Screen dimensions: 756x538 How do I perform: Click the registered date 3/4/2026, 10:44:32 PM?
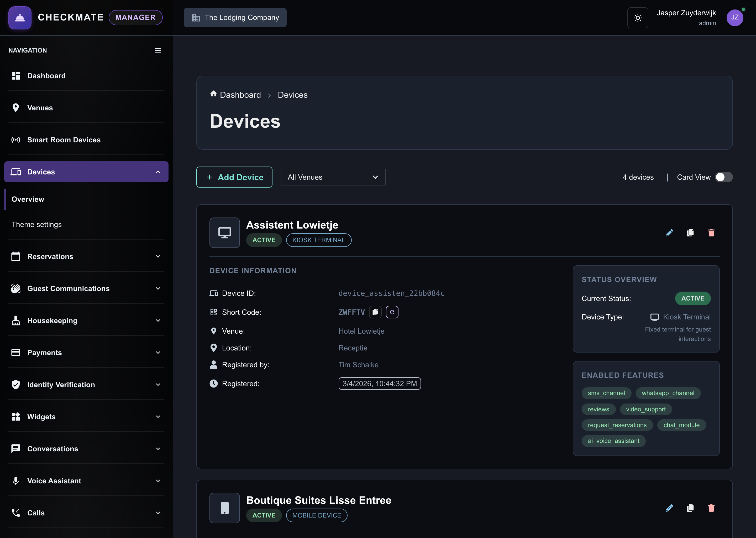(x=380, y=383)
